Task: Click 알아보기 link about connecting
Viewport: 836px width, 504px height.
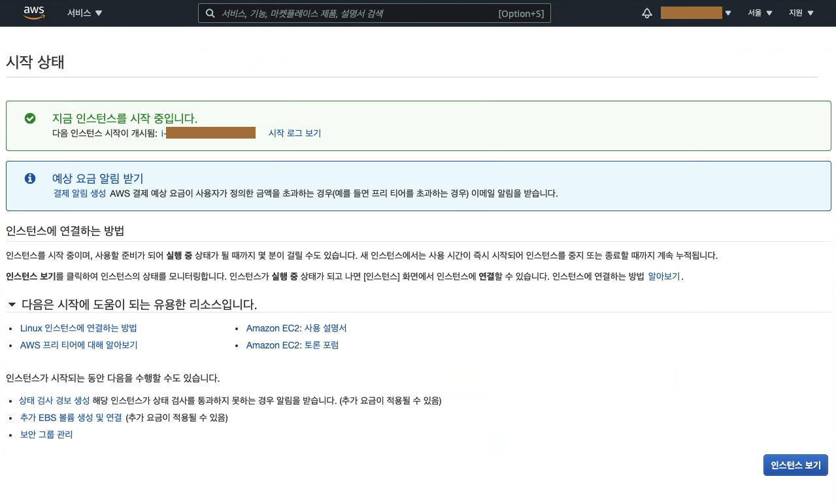Action: 664,277
